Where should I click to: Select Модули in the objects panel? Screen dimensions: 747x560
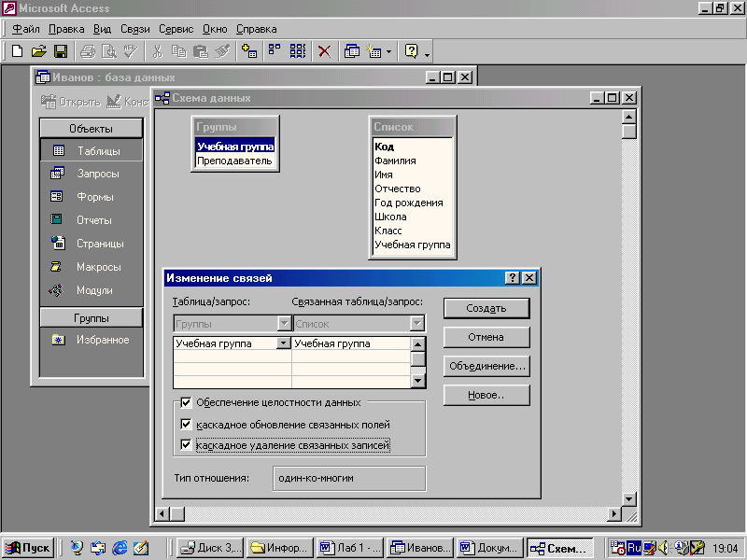pos(91,290)
